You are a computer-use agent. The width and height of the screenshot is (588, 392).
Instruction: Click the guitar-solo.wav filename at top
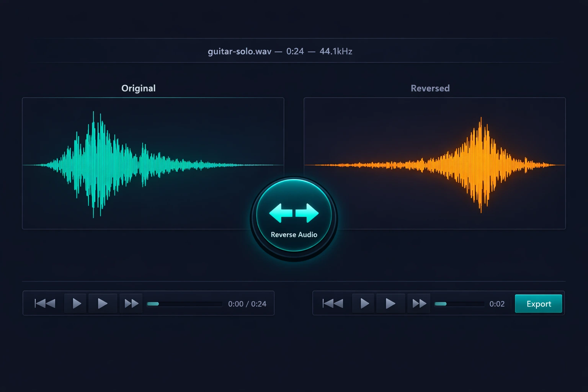tap(239, 51)
